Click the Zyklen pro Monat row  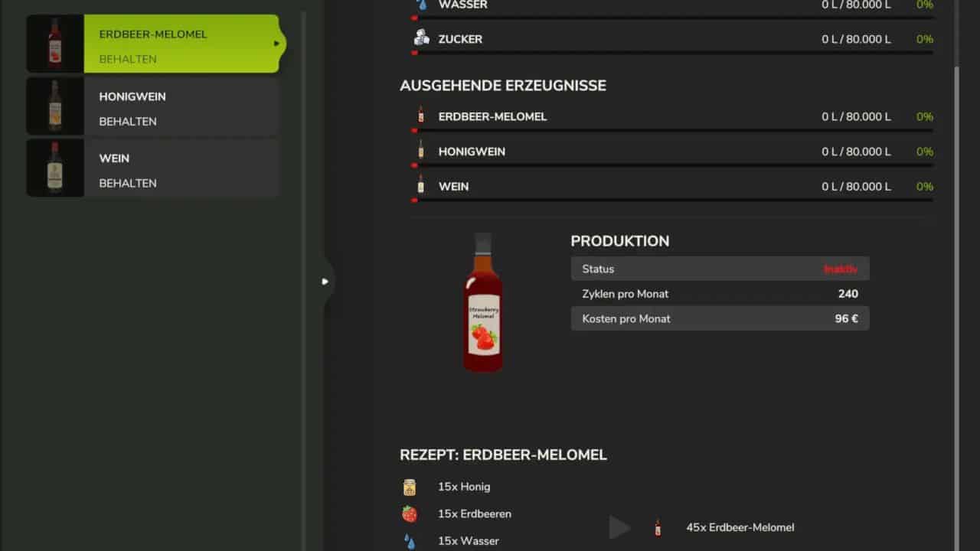720,294
